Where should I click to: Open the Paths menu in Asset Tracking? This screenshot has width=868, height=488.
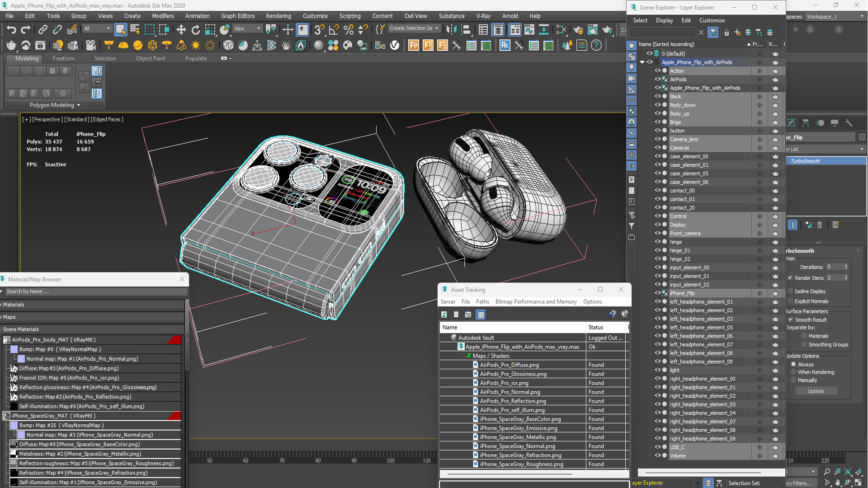point(482,302)
